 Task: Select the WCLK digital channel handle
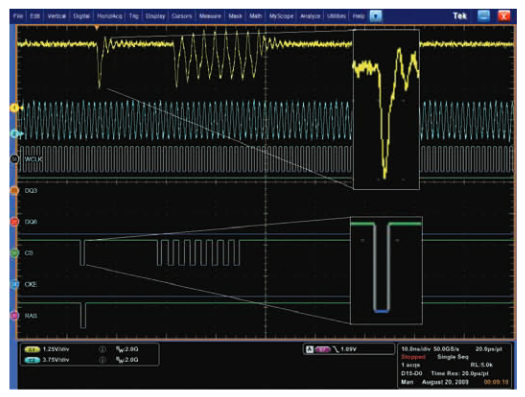[14, 159]
